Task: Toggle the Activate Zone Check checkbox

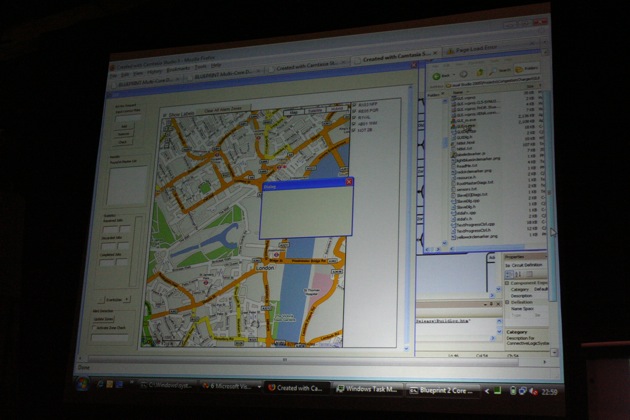Action: [x=94, y=328]
